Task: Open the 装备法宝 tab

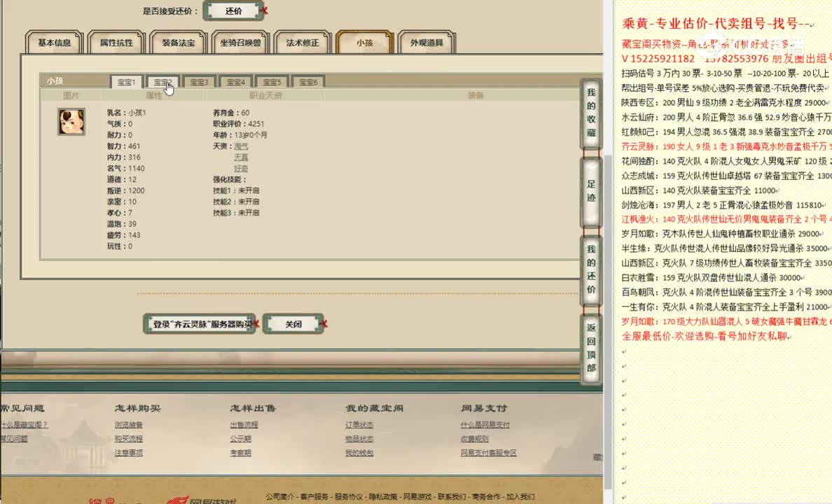Action: [179, 43]
